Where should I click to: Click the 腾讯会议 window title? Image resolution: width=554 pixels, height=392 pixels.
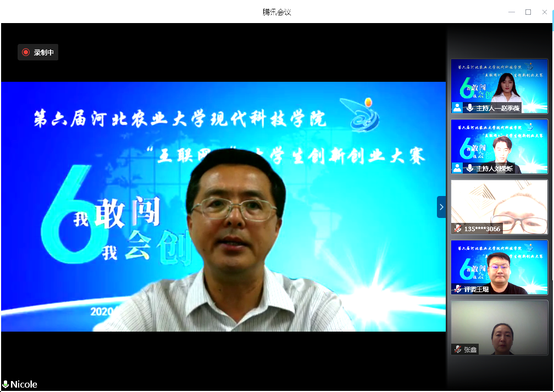tap(276, 12)
